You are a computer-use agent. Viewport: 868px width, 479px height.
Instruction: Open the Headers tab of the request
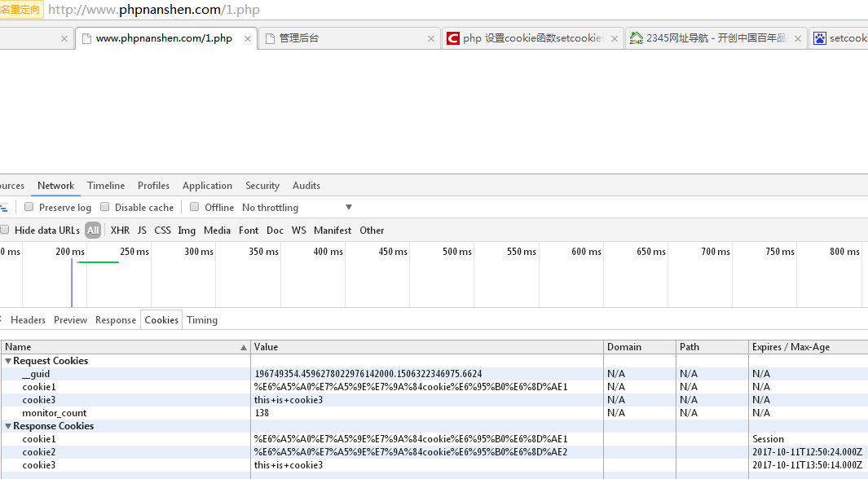28,320
